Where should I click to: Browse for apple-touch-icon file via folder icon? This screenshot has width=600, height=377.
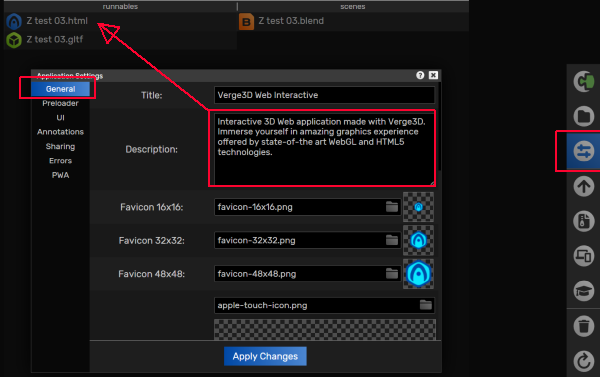pos(426,305)
